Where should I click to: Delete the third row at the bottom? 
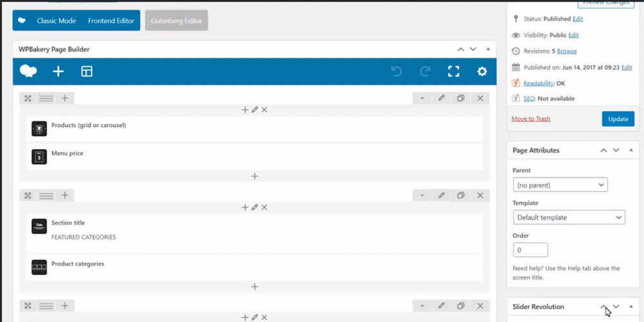480,305
